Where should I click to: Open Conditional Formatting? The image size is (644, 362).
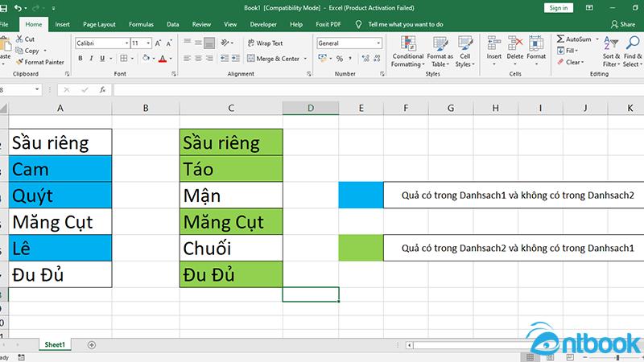click(408, 51)
